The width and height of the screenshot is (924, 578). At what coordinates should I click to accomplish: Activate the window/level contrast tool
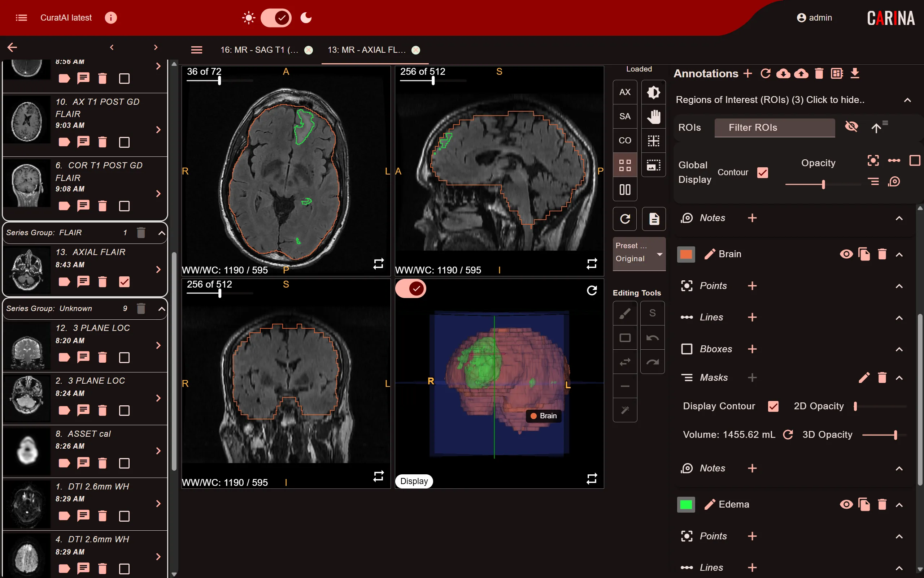tap(654, 92)
